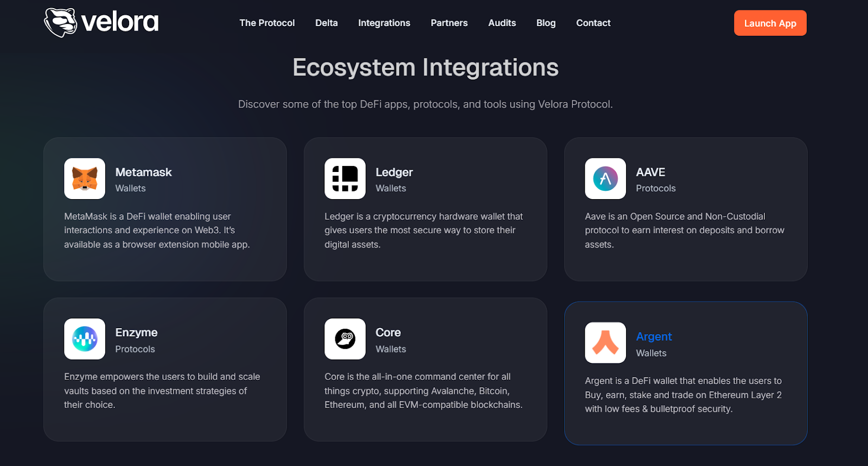This screenshot has width=868, height=466.
Task: Click the velora wordmark text
Action: click(x=120, y=22)
